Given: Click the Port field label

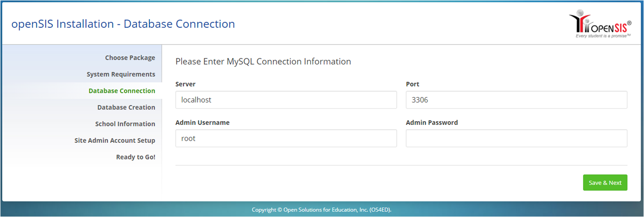Looking at the screenshot, I should (412, 84).
